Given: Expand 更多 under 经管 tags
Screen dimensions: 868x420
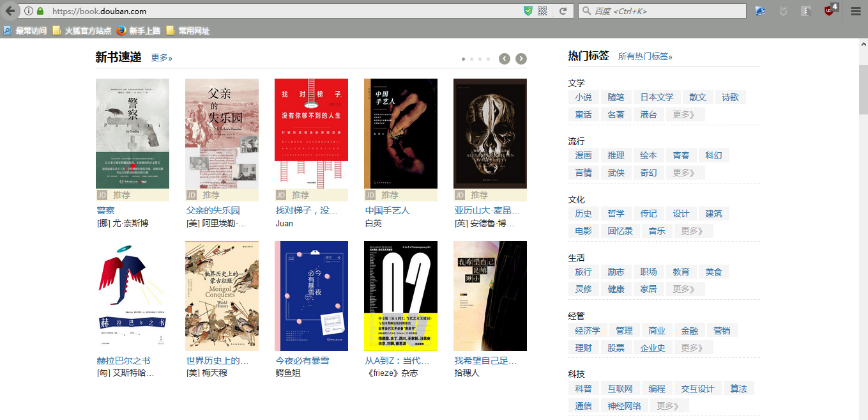Looking at the screenshot, I should 694,348.
